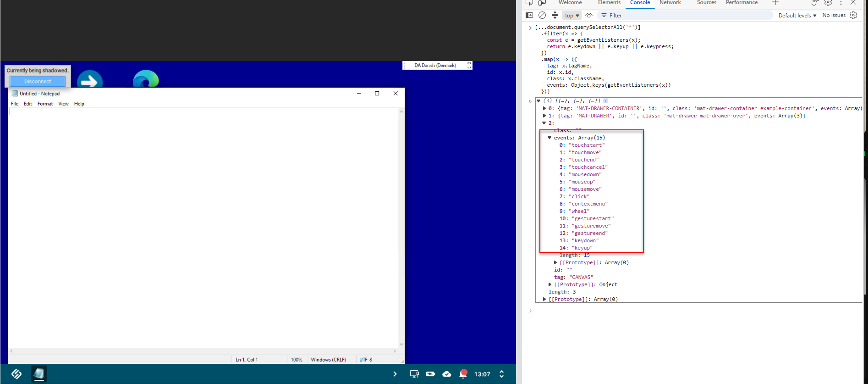Click the No issues indicator

[834, 15]
